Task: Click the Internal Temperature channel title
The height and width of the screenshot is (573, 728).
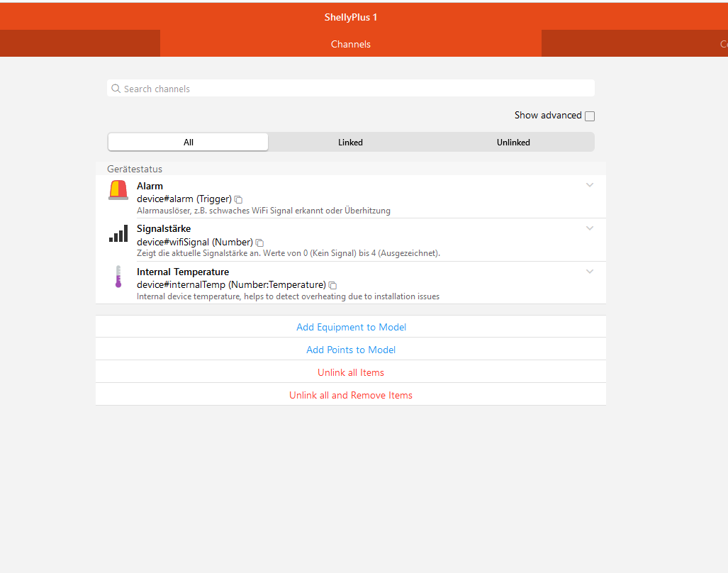Action: coord(183,272)
